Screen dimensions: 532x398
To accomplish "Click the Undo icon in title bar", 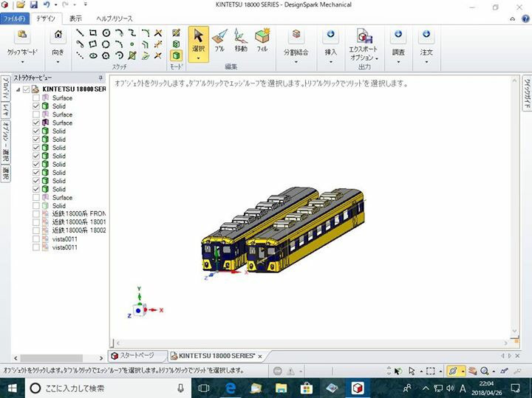I will (46, 5).
